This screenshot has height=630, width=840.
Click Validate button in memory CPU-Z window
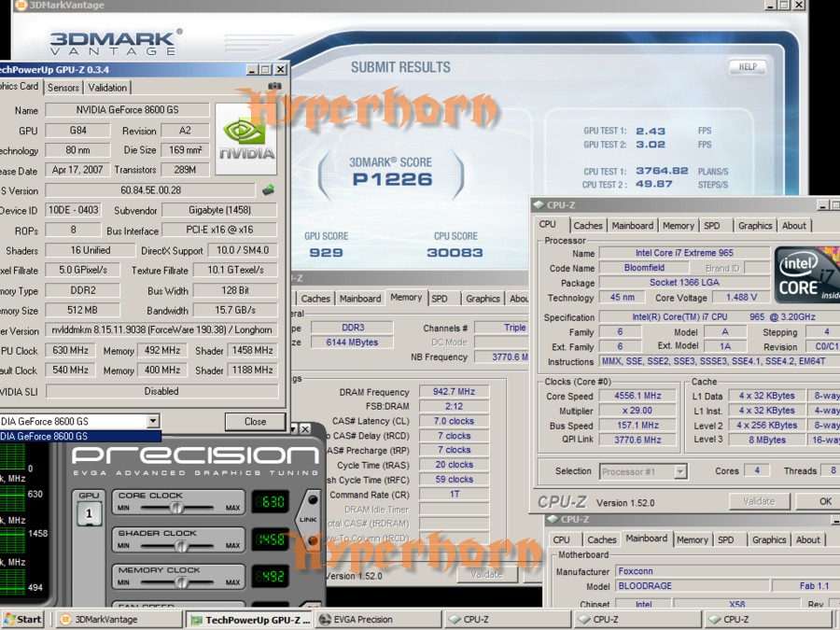pyautogui.click(x=486, y=574)
